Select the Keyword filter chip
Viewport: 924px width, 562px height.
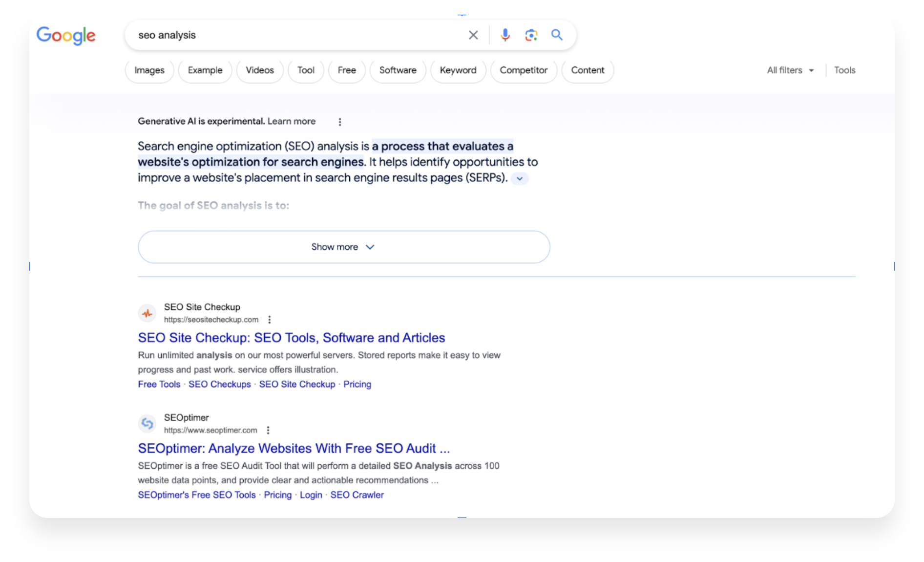click(458, 70)
